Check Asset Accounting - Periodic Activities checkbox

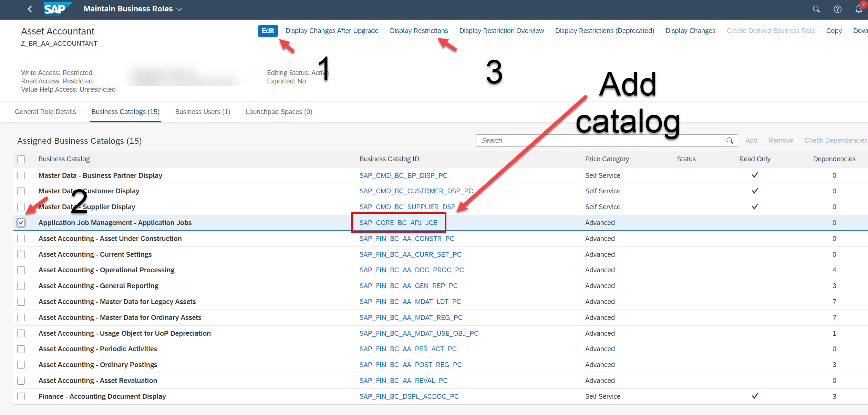point(21,349)
